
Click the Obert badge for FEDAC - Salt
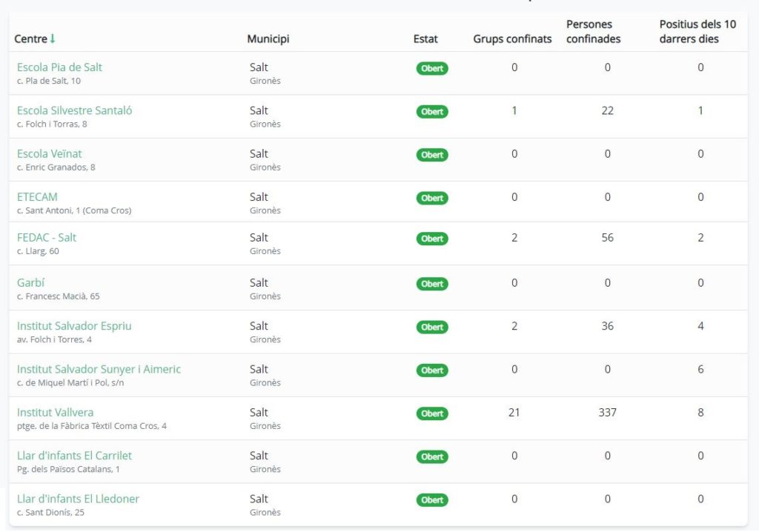pos(432,239)
